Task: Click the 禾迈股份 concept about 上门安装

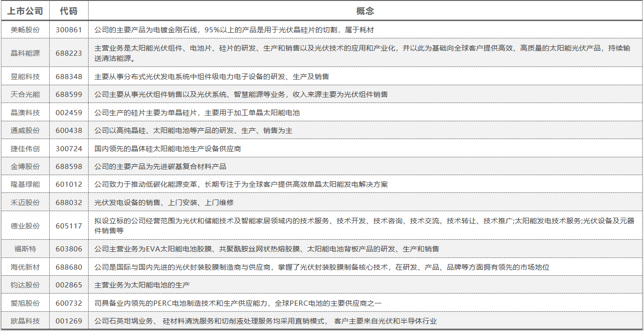Action: pyautogui.click(x=164, y=203)
